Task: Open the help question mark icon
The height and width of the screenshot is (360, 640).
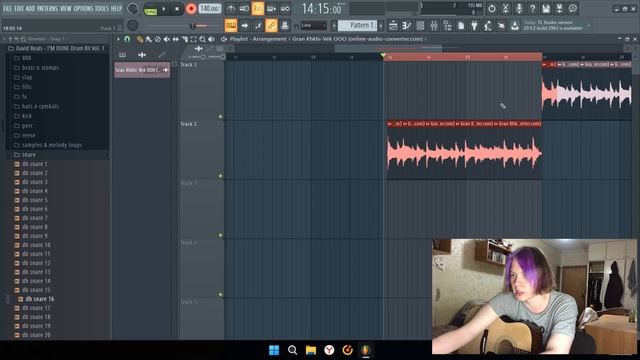Action: [x=532, y=8]
